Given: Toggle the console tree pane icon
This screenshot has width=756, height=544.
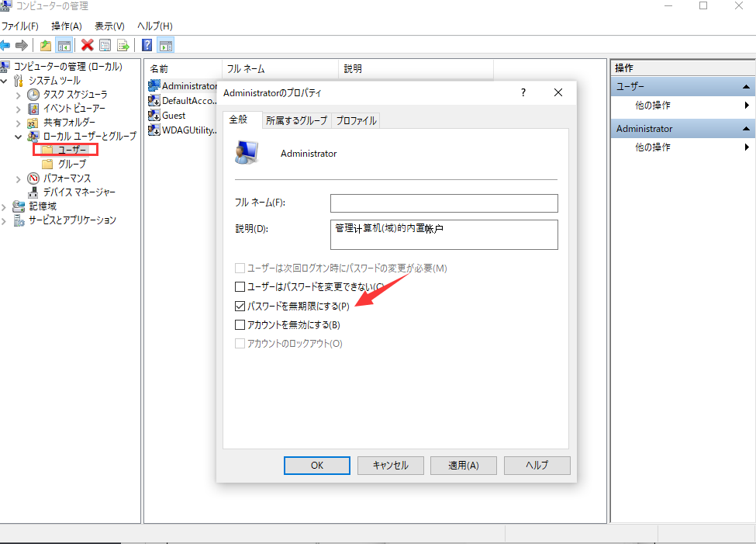Looking at the screenshot, I should click(66, 45).
